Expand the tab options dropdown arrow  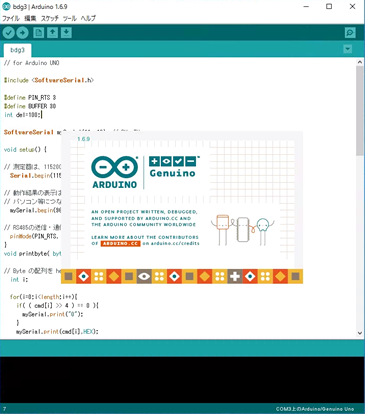tap(348, 49)
